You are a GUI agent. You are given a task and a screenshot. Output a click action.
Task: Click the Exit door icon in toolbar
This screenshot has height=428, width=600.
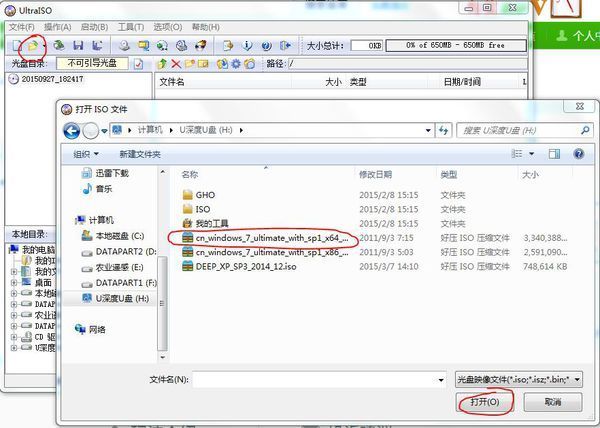[285, 46]
